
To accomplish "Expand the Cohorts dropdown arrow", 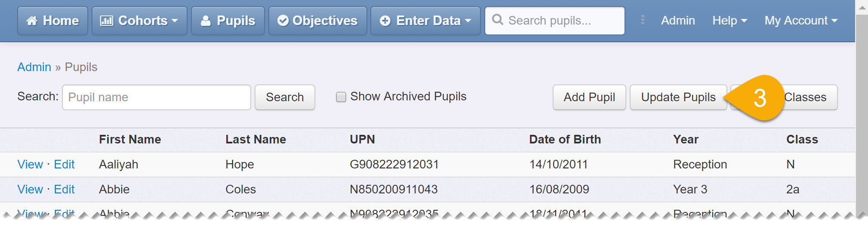I will tap(175, 21).
